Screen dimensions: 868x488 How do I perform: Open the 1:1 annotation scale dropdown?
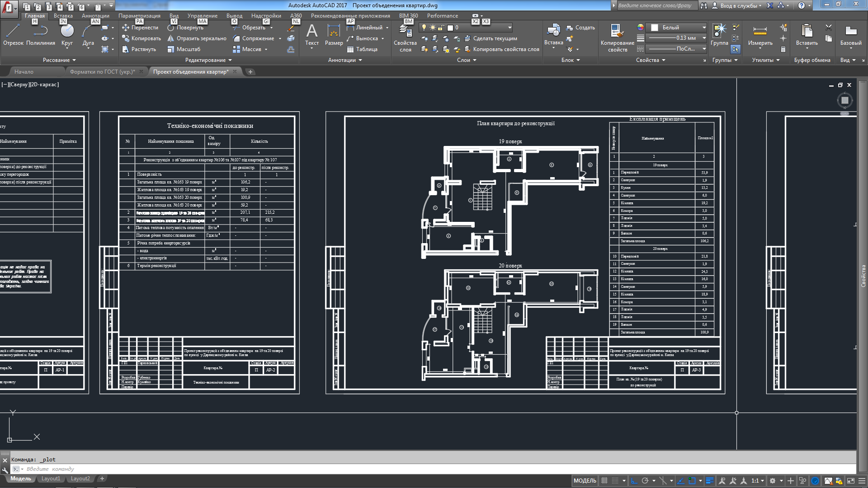[758, 481]
